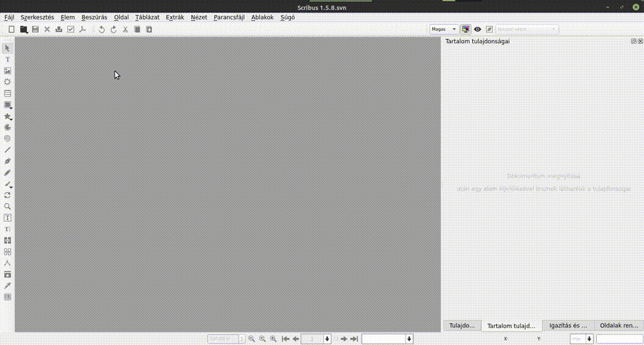Open the Beszúrás menu

coord(94,17)
